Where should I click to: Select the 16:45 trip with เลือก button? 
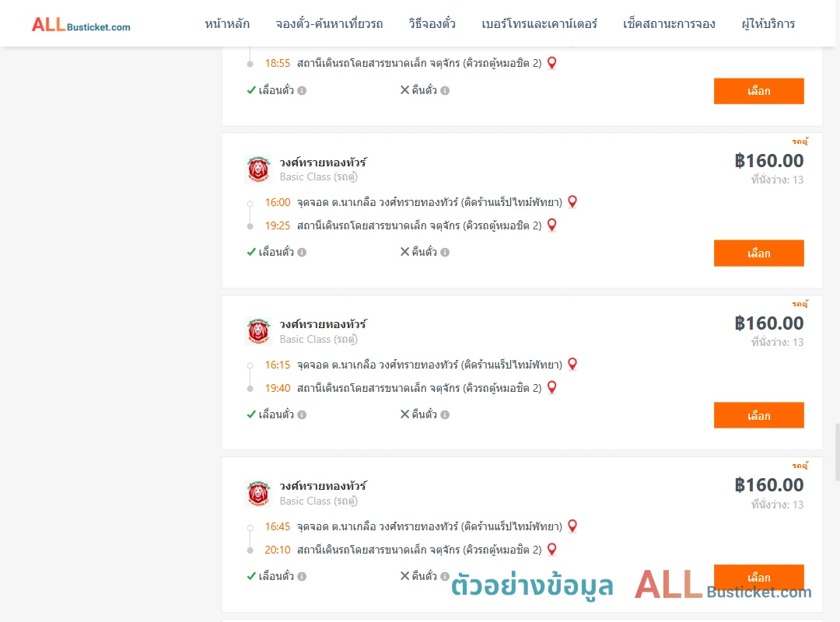758,577
